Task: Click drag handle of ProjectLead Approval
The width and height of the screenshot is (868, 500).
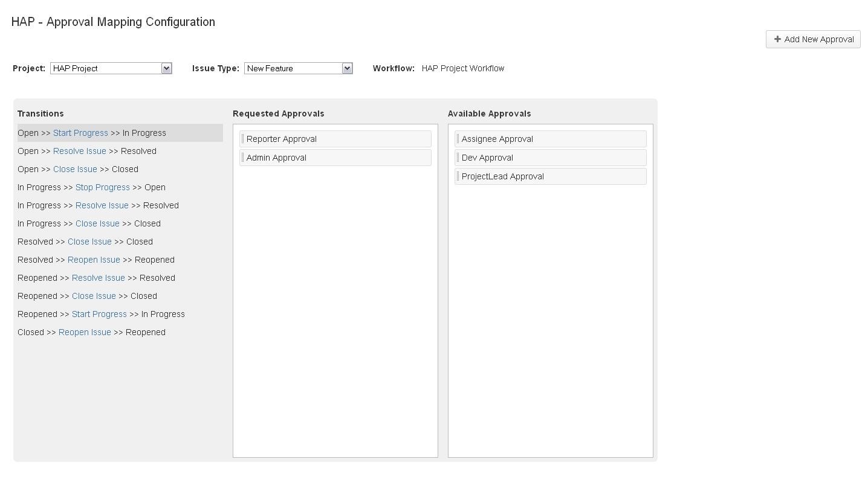Action: (x=458, y=176)
